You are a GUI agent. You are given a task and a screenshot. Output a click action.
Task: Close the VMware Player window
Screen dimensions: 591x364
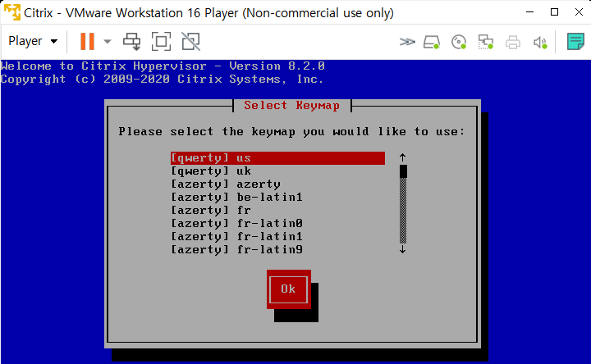pos(579,12)
